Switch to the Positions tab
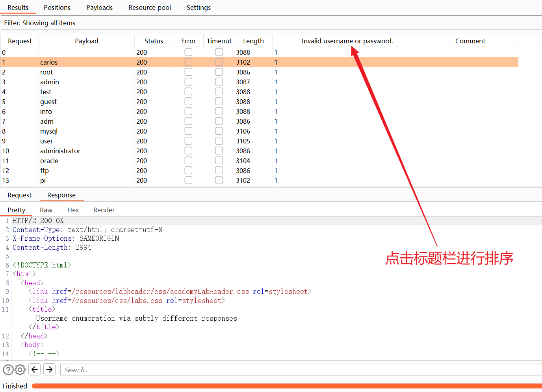This screenshot has width=542, height=392. (x=57, y=7)
